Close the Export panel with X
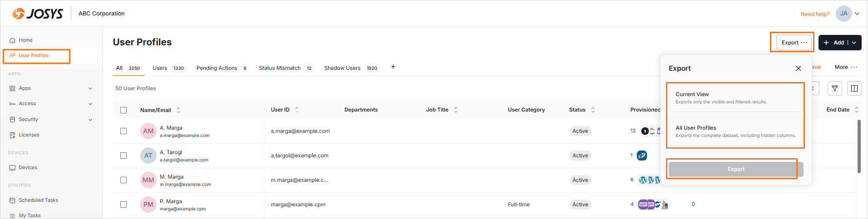Screen dimensions: 868x219 [x=798, y=68]
